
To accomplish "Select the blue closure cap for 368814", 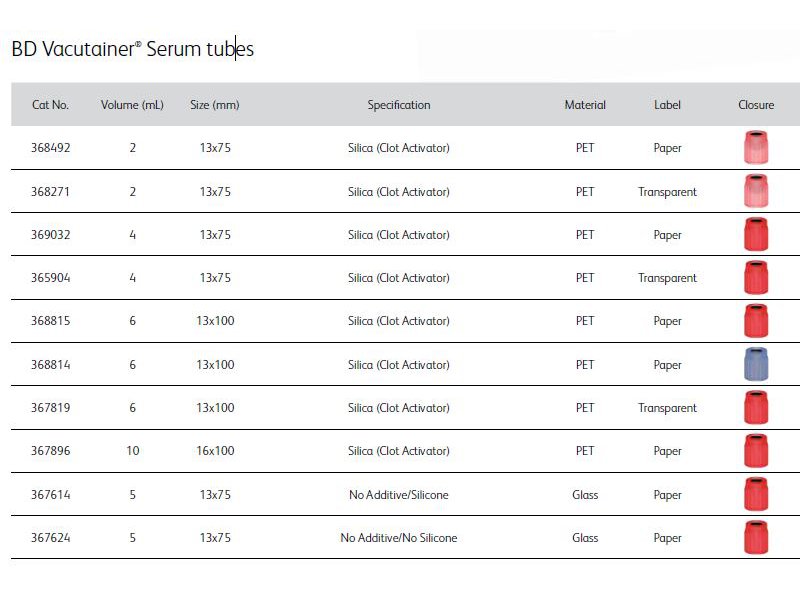I will click(x=756, y=364).
